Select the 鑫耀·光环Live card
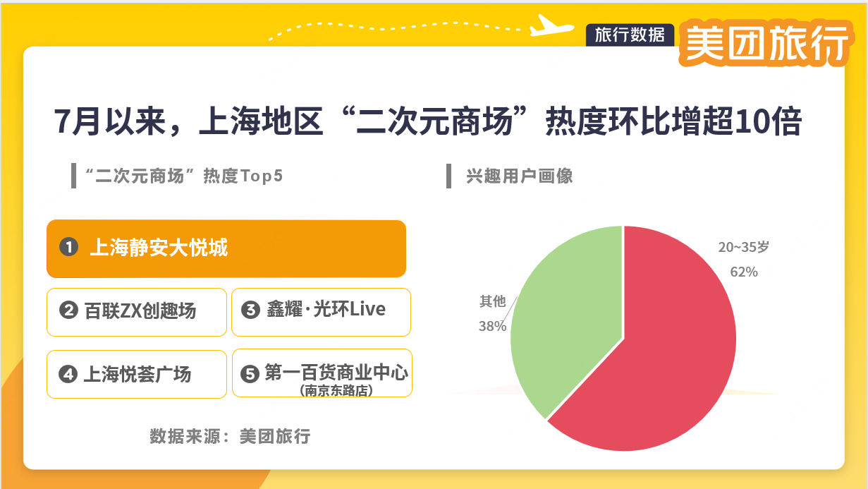This screenshot has width=868, height=489. pos(321,311)
